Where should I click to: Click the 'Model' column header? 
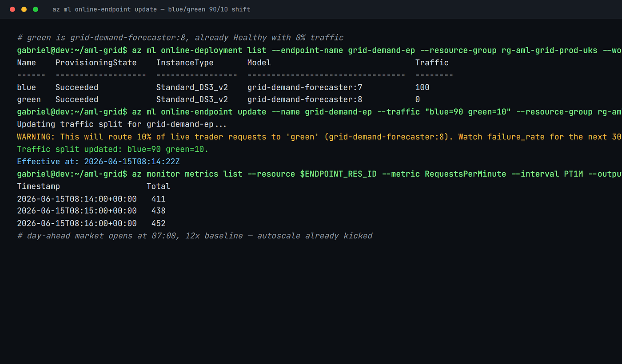coord(259,63)
